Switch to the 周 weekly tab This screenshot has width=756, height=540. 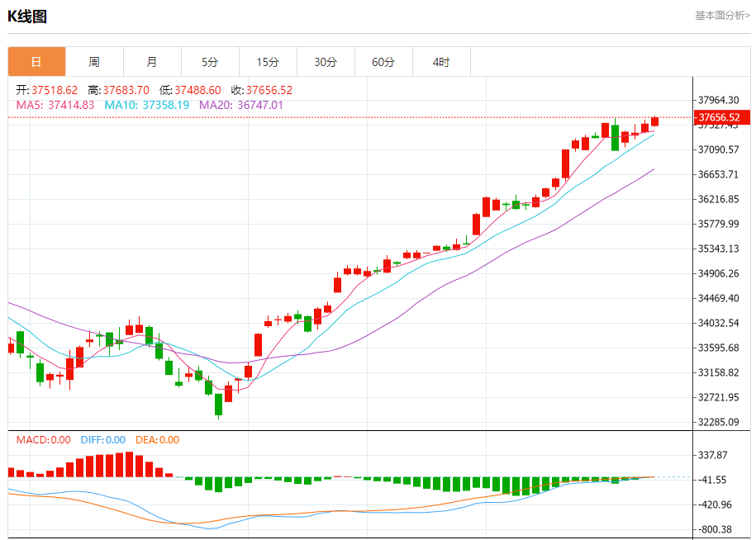[94, 62]
